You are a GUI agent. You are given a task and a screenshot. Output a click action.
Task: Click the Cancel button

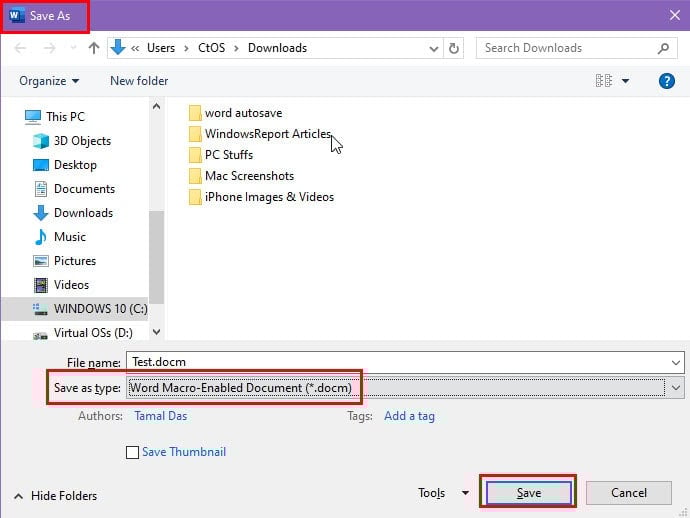(629, 493)
